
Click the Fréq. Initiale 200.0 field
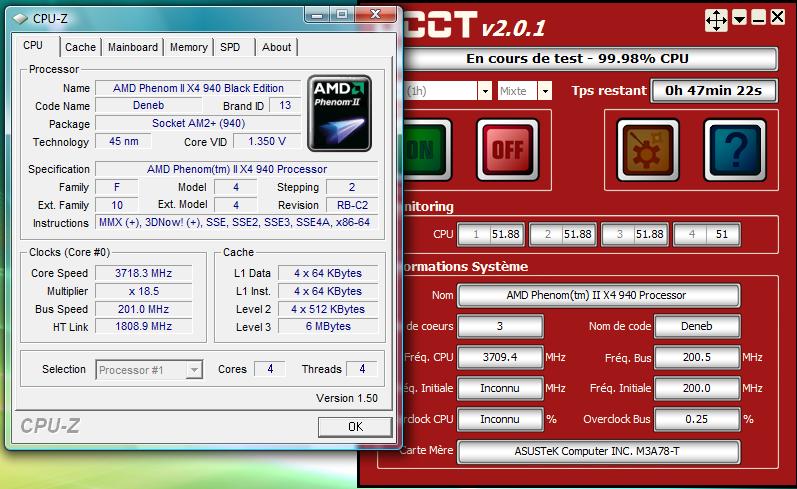point(697,388)
